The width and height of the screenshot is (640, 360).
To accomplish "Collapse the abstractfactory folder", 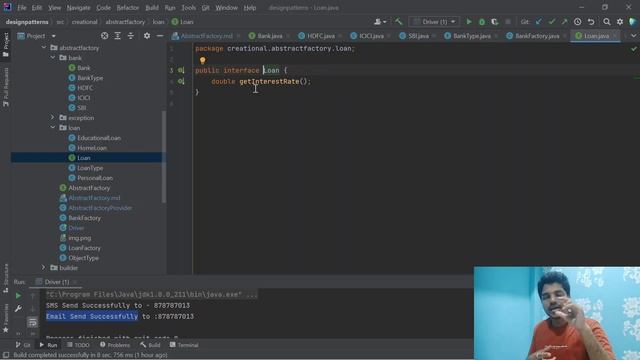I will point(44,48).
